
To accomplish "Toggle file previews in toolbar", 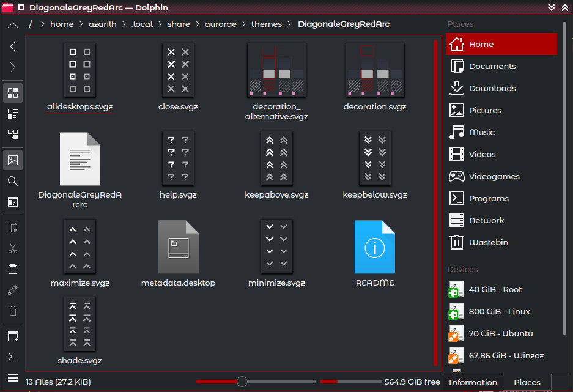I will coord(13,160).
